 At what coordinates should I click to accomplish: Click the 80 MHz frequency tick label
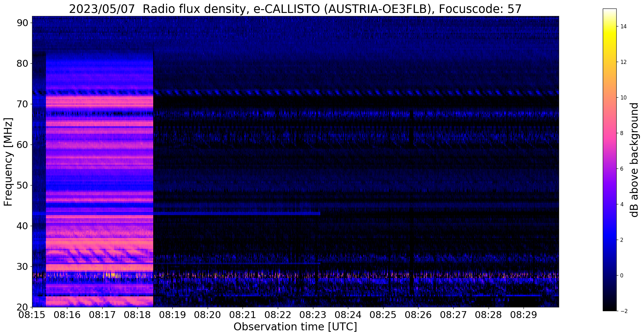click(22, 64)
